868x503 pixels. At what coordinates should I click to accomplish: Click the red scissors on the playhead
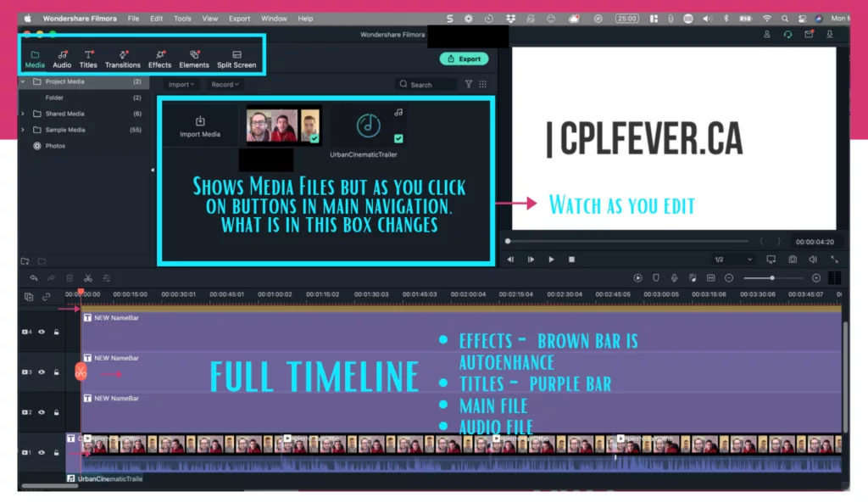tap(81, 372)
